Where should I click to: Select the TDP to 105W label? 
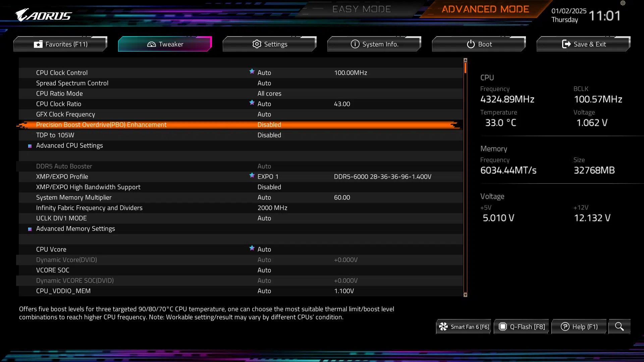pos(55,135)
